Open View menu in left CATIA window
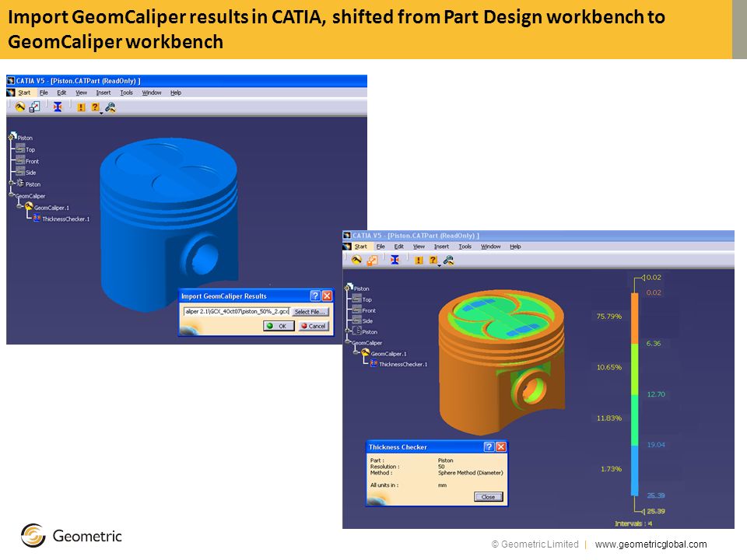747x560 pixels. tap(82, 93)
